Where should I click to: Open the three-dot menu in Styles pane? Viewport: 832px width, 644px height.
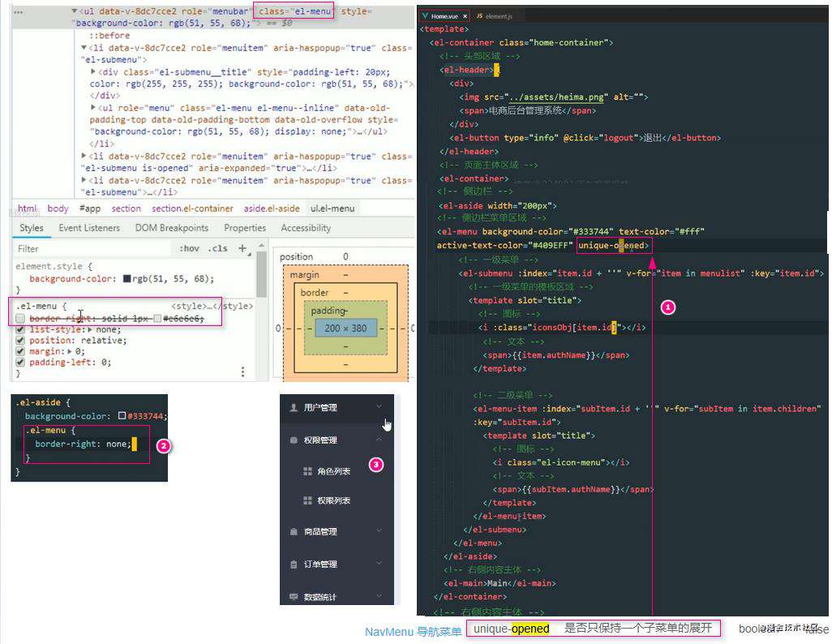click(242, 371)
